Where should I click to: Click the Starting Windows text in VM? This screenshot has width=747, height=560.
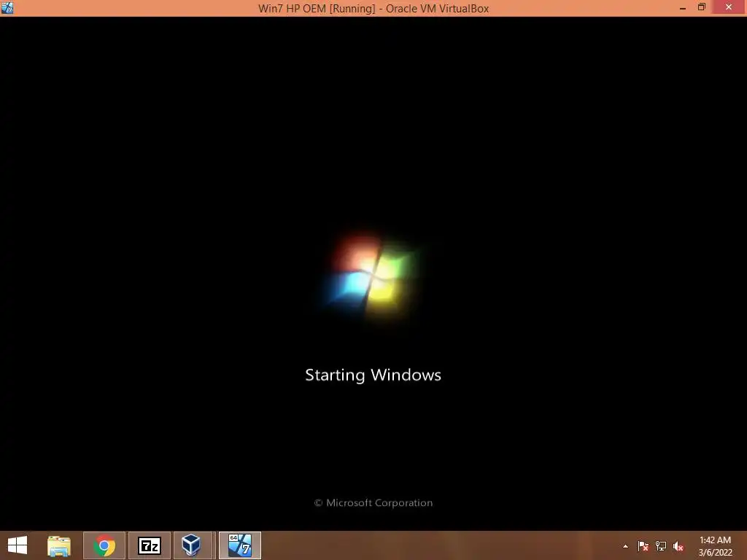pos(373,376)
